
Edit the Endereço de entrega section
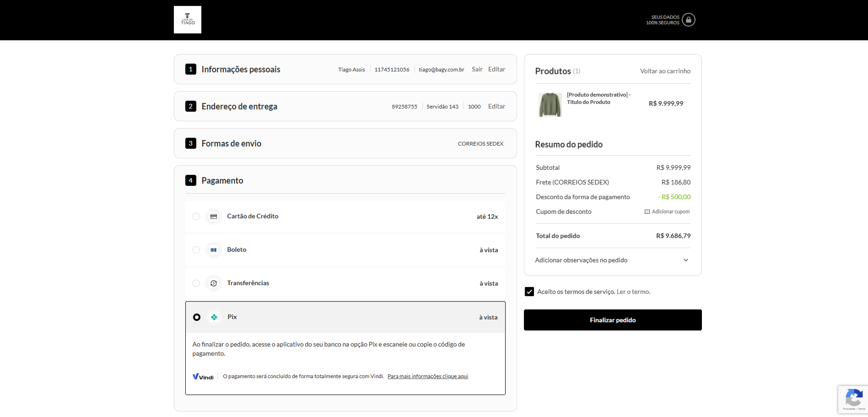pos(496,106)
